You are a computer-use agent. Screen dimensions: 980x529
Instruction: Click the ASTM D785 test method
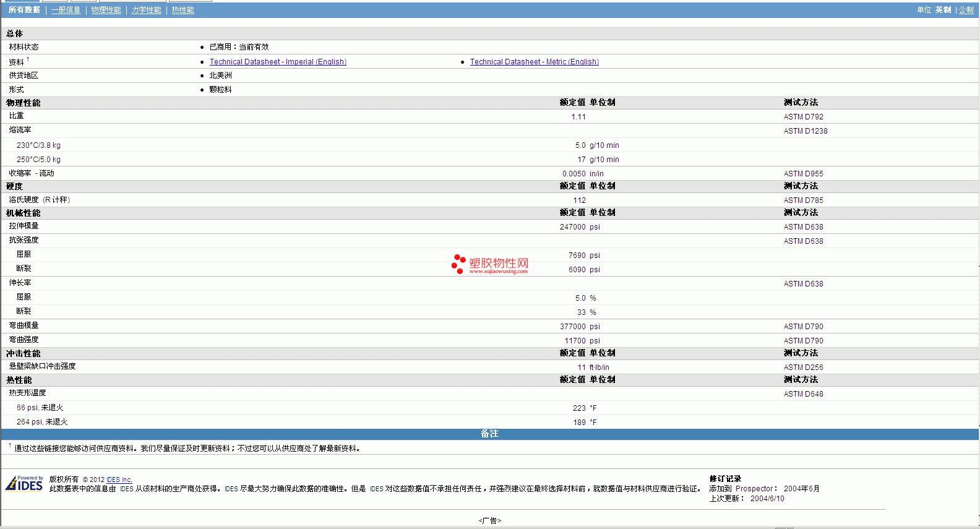point(804,200)
